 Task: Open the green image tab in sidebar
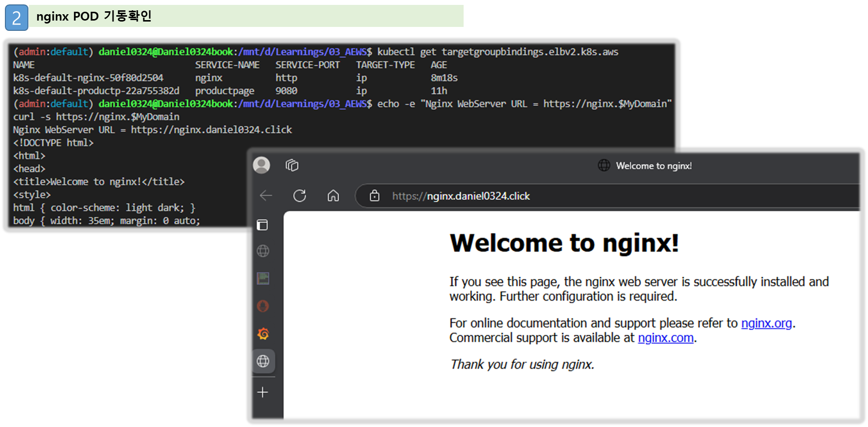[x=263, y=279]
